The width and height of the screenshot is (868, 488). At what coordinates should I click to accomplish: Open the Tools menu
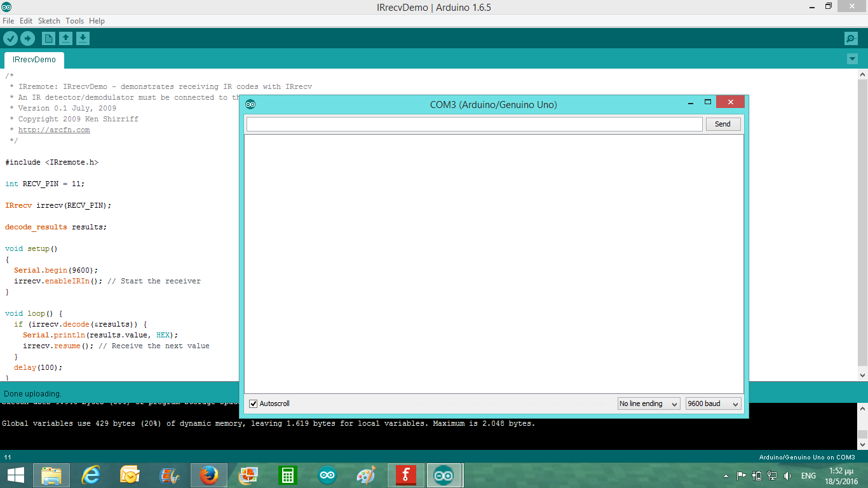[75, 21]
